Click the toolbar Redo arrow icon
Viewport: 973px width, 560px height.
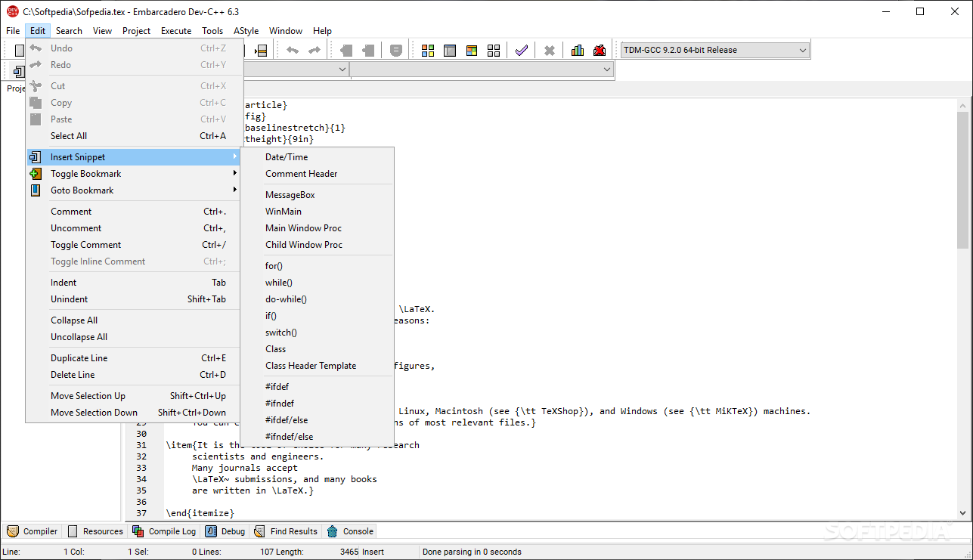(314, 51)
